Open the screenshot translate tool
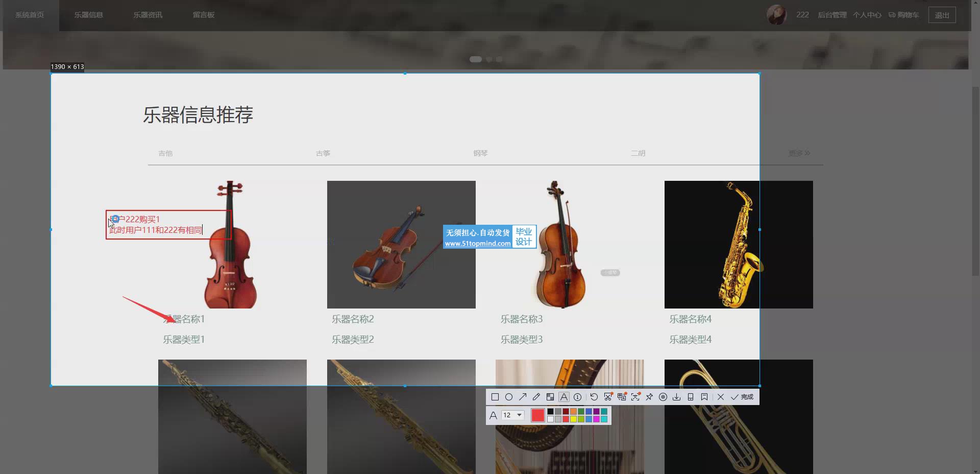 point(622,397)
